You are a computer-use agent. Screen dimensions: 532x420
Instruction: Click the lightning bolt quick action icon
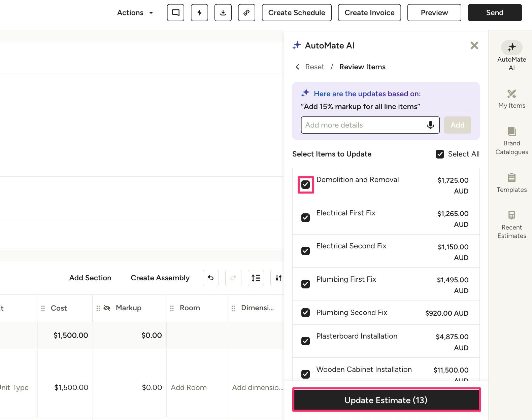click(199, 13)
